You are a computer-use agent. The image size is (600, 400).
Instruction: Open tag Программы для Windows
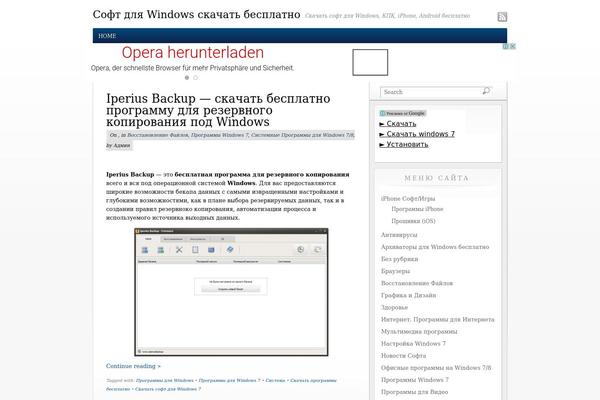point(165,380)
